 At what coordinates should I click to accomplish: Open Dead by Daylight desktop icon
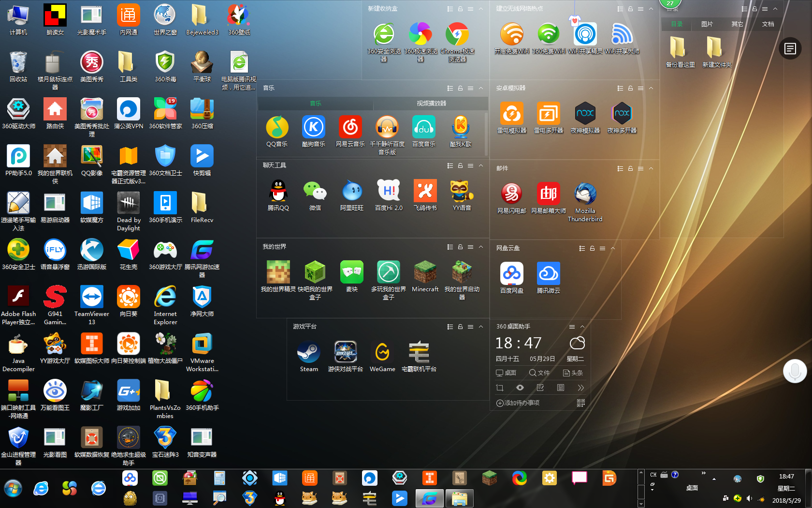coord(129,203)
